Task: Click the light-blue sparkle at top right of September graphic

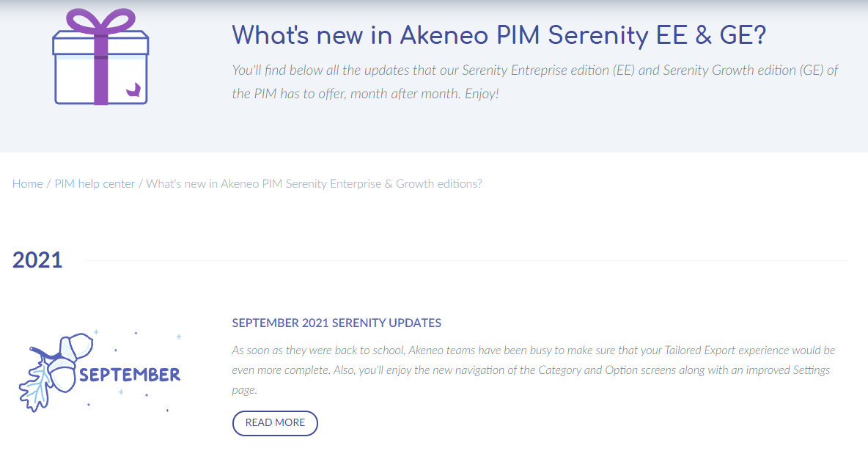Action: point(178,337)
